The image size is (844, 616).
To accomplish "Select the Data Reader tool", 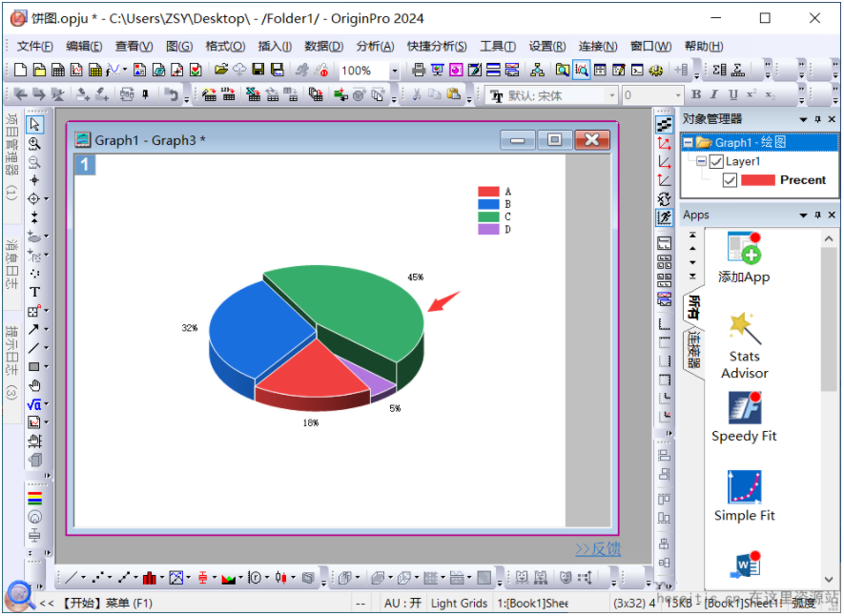I will click(x=34, y=198).
